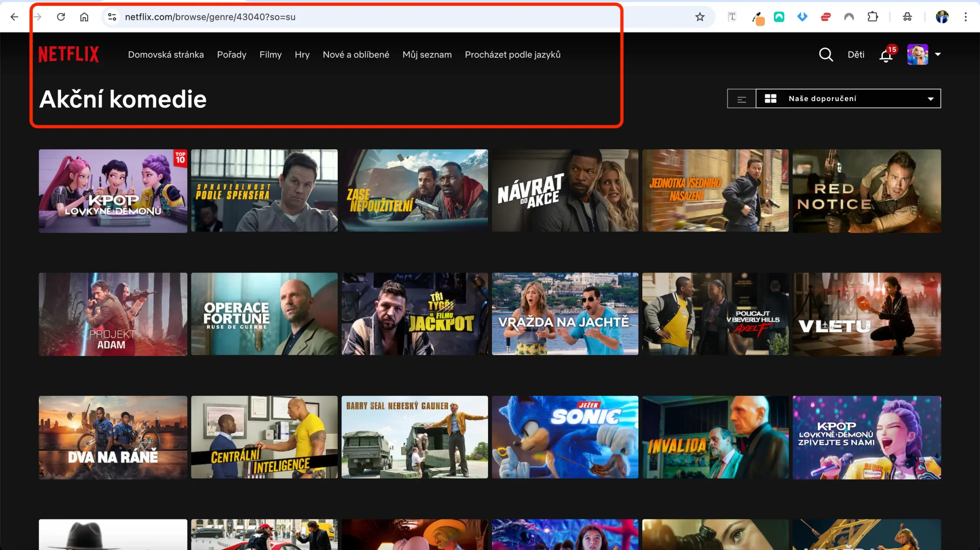Click the site permissions icon in address bar

tap(112, 17)
